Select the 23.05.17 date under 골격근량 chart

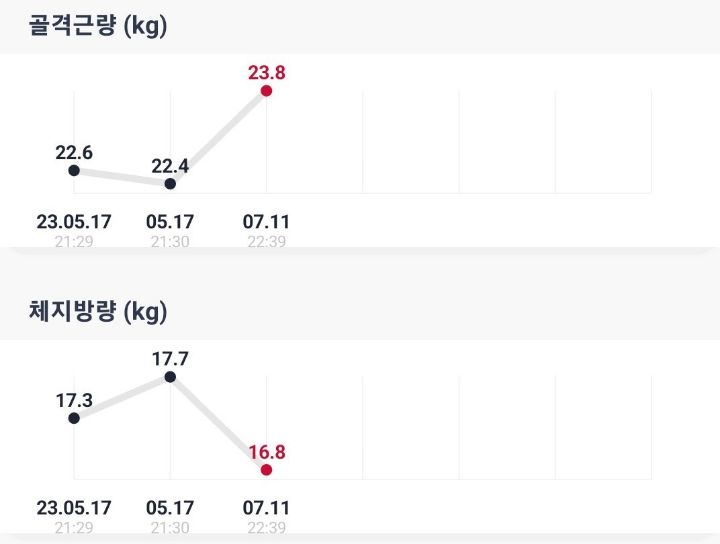(74, 222)
